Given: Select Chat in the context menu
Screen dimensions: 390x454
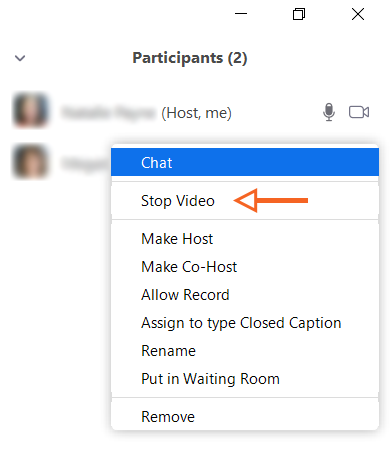Looking at the screenshot, I should coord(245,162).
